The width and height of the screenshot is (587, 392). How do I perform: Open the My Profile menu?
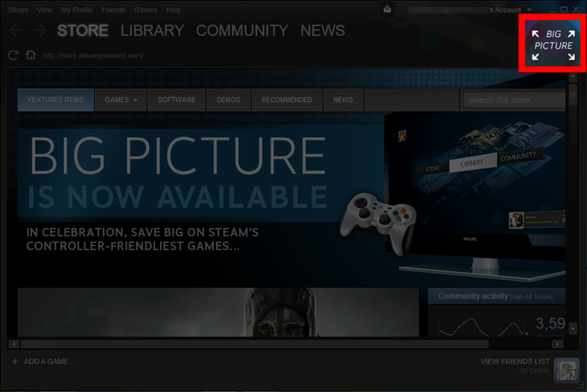[x=77, y=10]
